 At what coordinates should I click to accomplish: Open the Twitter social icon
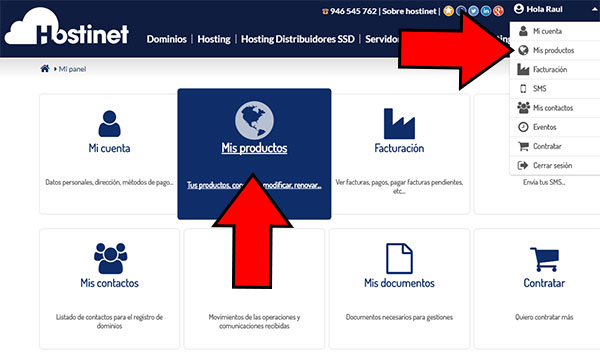[474, 11]
